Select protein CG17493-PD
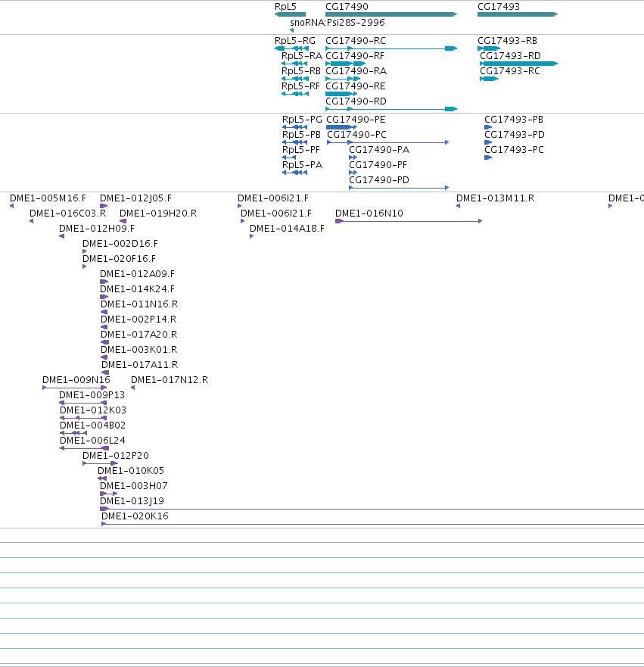This screenshot has height=667, width=644. tap(488, 142)
